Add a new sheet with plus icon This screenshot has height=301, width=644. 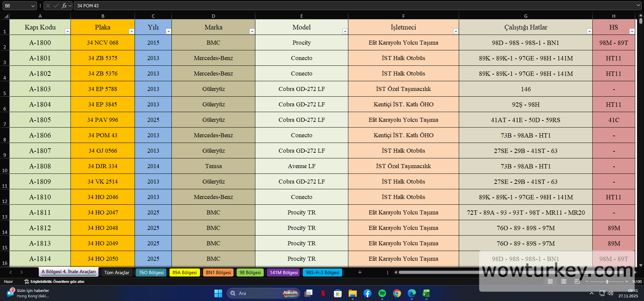(x=360, y=272)
